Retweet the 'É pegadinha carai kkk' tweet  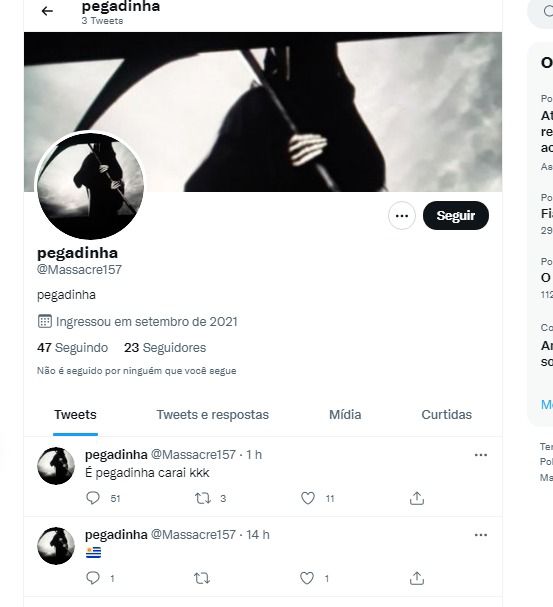tap(202, 498)
